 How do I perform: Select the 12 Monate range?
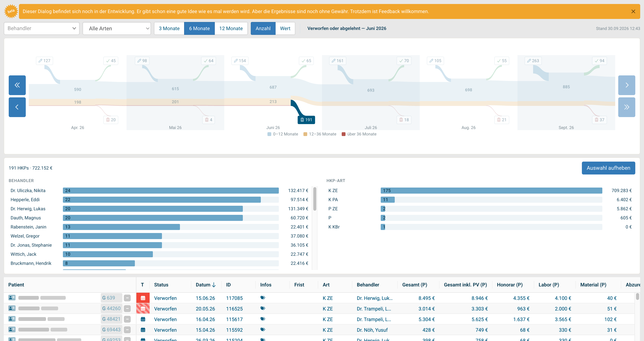click(231, 28)
